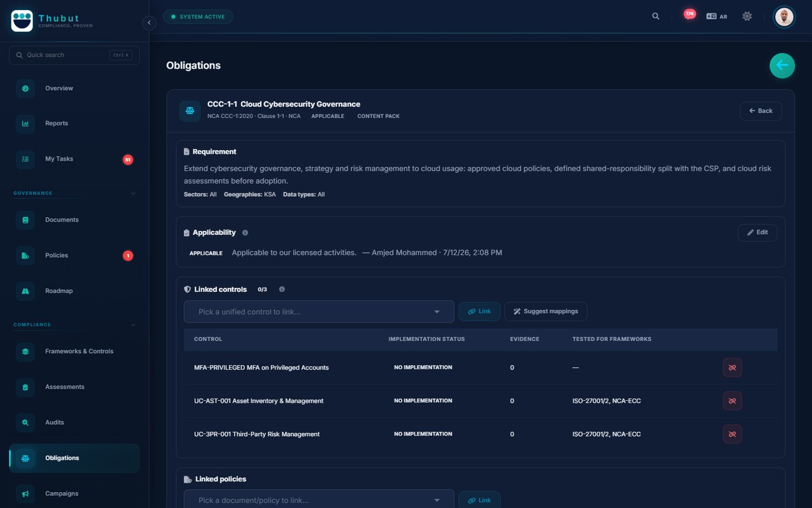Click the Quick search field
Viewport: 812px width, 508px height.
pos(74,55)
